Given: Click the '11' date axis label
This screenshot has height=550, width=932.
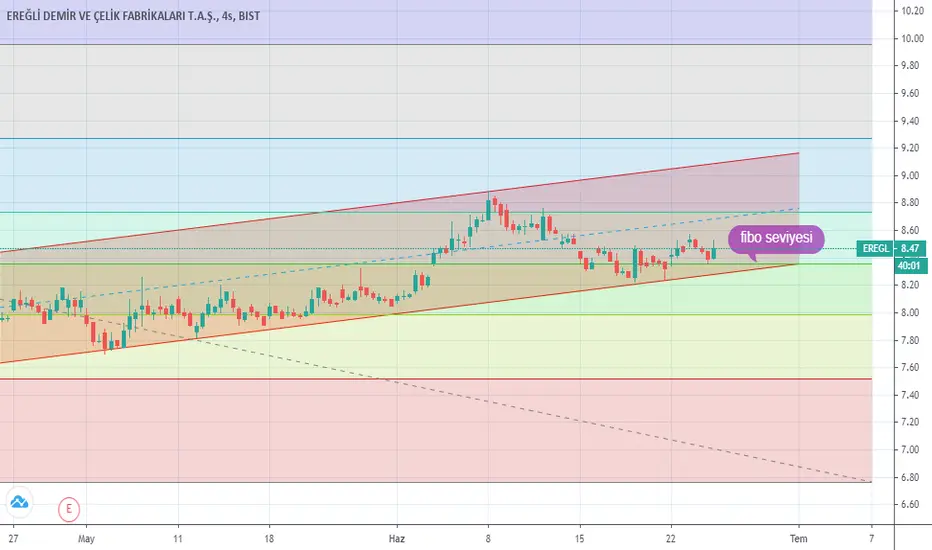Looking at the screenshot, I should pos(178,539).
